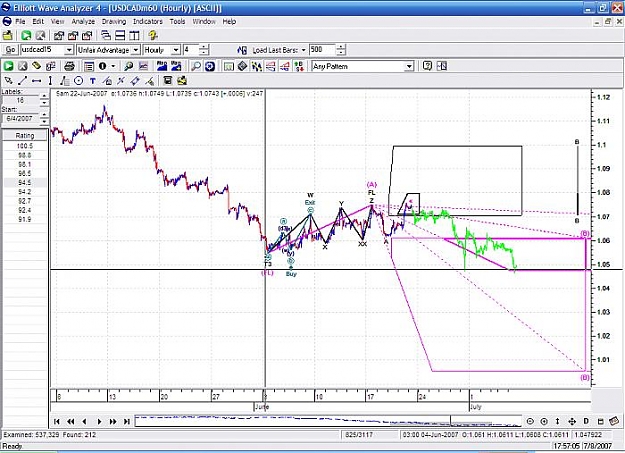Select the arrow pointer drawing tool
The width and height of the screenshot is (625, 453).
point(8,81)
